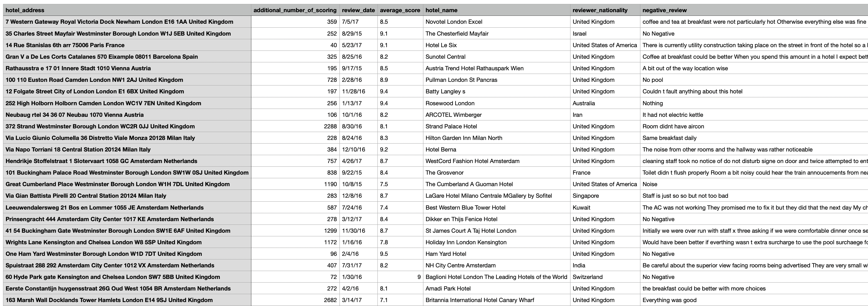The image size is (868, 306).
Task: Select the 'It had not electric kettle' review
Action: (x=754, y=115)
